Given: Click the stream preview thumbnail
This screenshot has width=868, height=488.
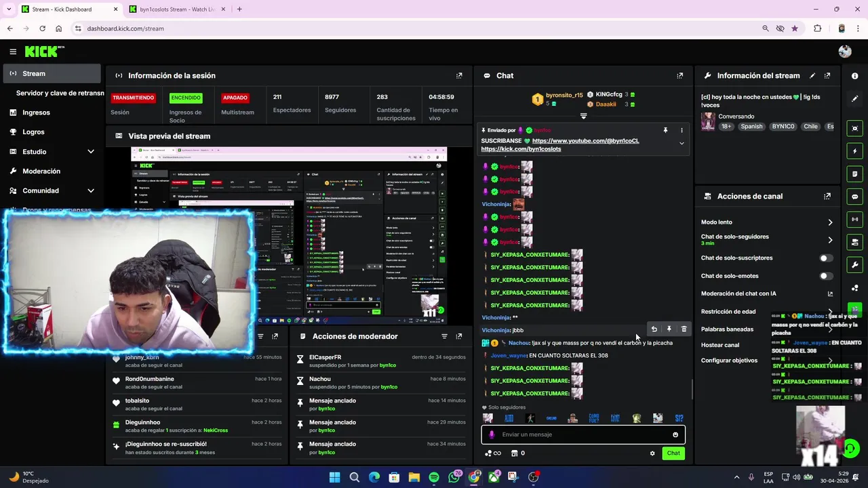Looking at the screenshot, I should pyautogui.click(x=289, y=236).
